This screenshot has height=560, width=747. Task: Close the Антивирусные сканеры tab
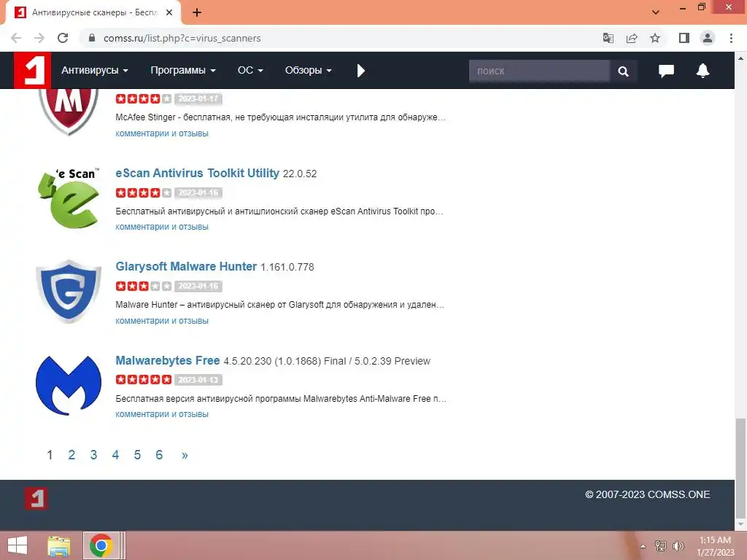pos(169,13)
